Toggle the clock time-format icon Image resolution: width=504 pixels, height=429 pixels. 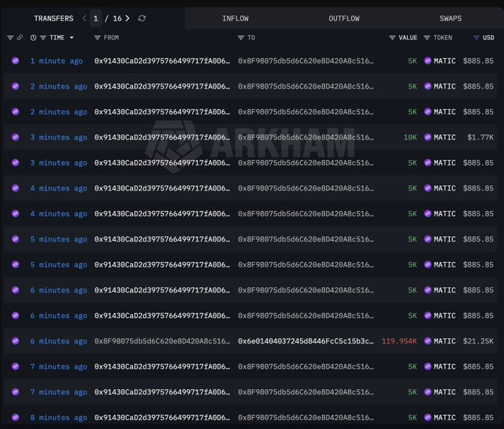(33, 38)
